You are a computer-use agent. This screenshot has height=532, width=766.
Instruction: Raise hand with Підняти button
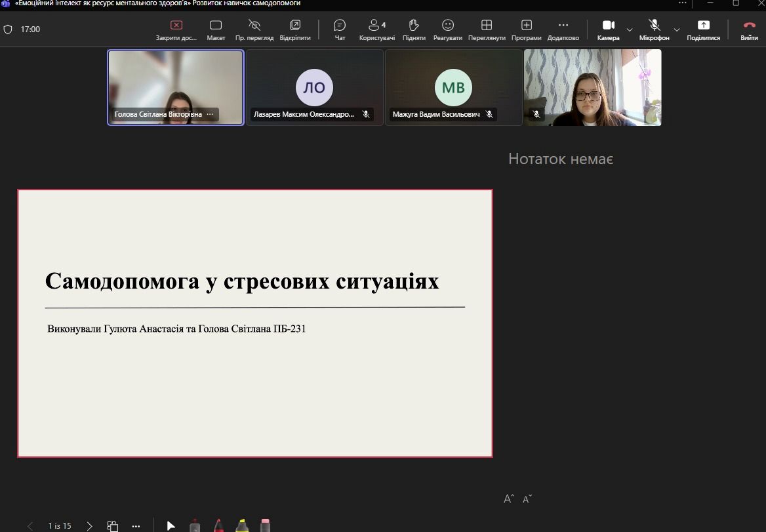pyautogui.click(x=414, y=30)
